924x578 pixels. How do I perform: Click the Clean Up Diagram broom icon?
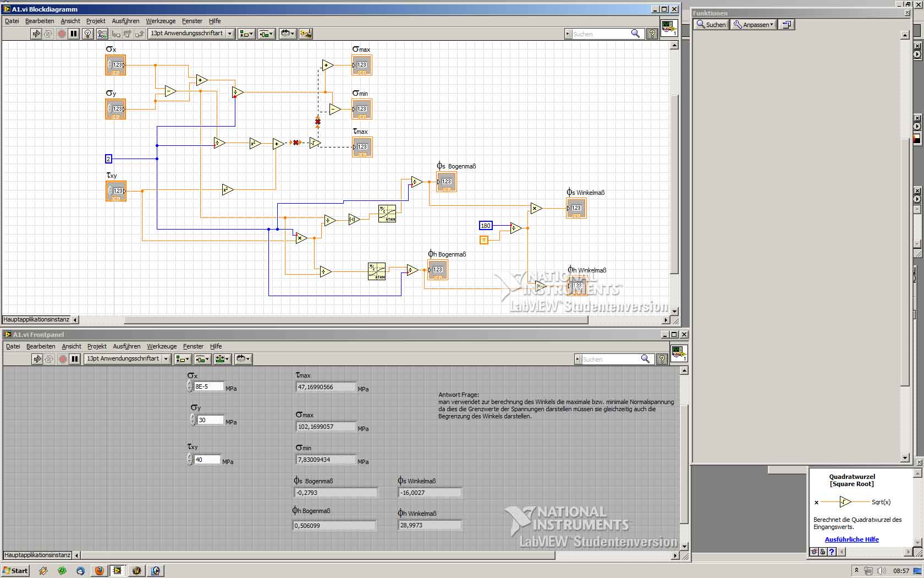pyautogui.click(x=306, y=34)
